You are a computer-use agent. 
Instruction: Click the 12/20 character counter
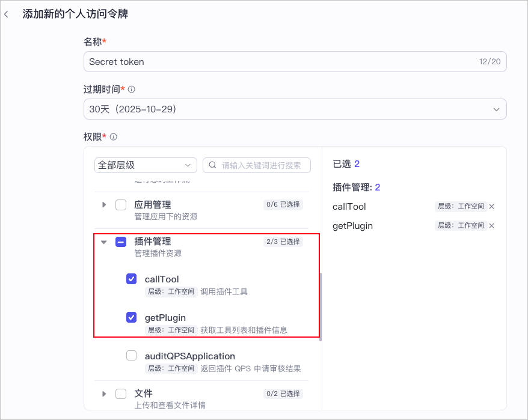point(490,61)
